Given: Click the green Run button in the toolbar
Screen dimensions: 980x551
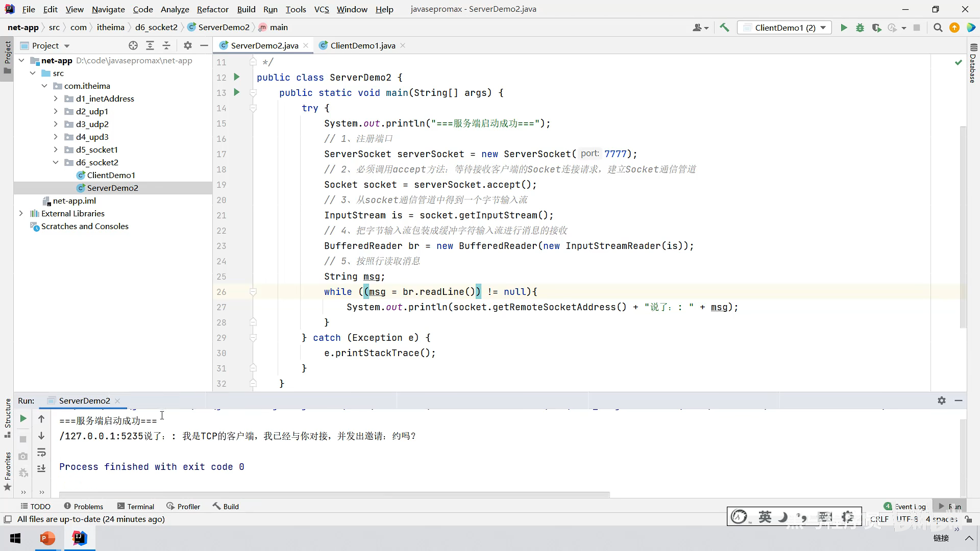Looking at the screenshot, I should [x=844, y=28].
